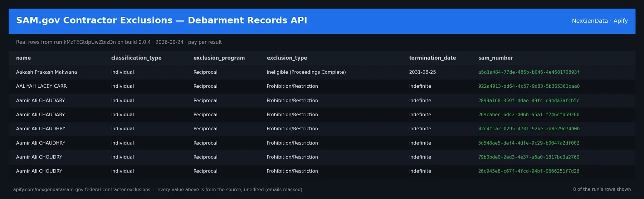Select the name 'AALIYAH LACEY CARR'
This screenshot has height=199, width=644.
(x=42, y=86)
